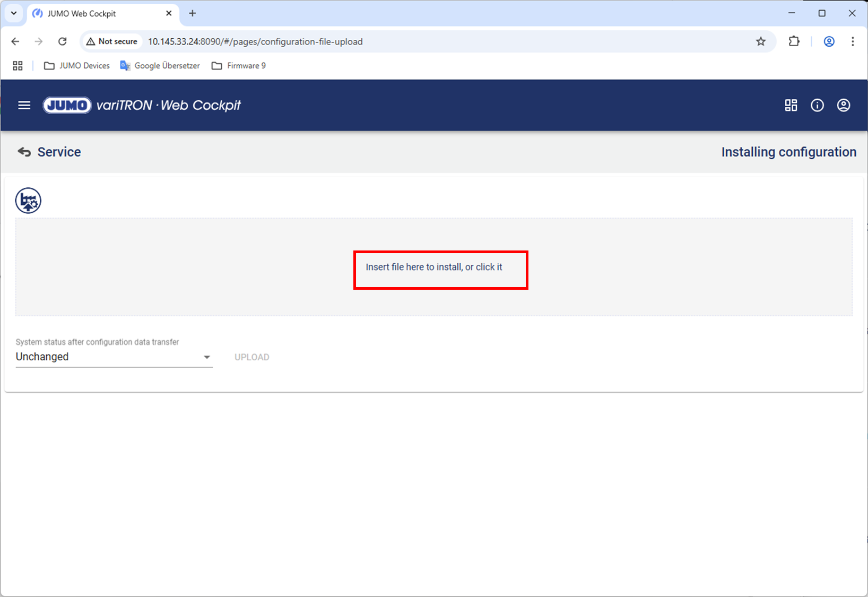Click the Not secure site info chip
Viewport: 868px width, 597px height.
(x=112, y=41)
